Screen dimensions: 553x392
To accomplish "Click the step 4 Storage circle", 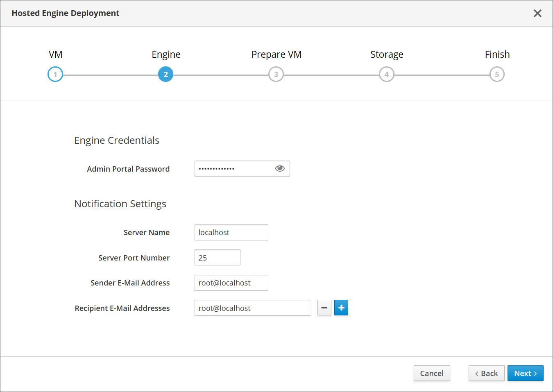I will point(386,74).
